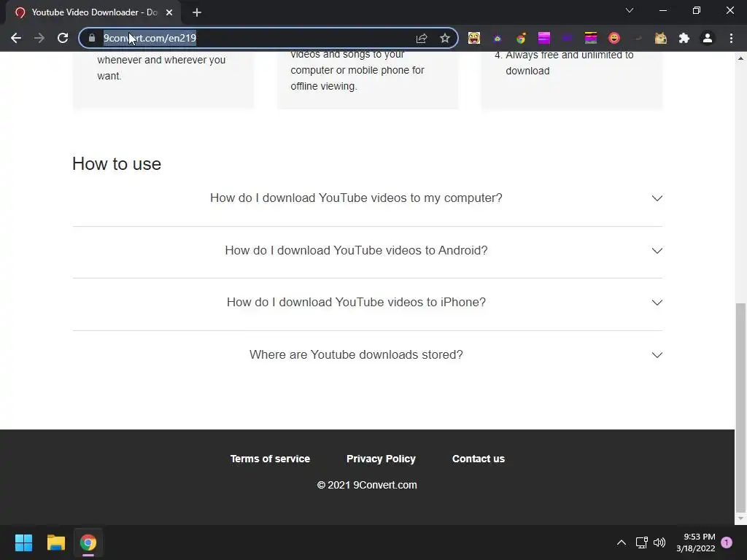Click the Chrome taskbar icon
Screen dimensions: 747x560
pyautogui.click(x=88, y=542)
